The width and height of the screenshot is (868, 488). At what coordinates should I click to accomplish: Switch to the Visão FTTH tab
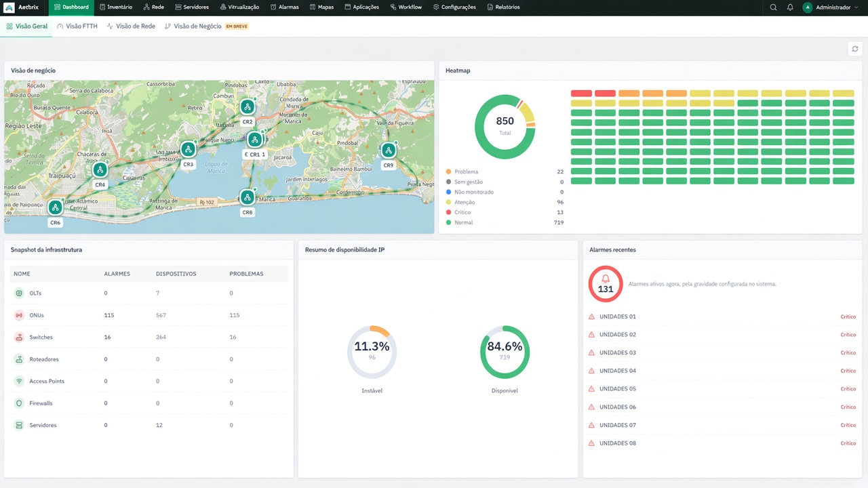click(x=77, y=26)
